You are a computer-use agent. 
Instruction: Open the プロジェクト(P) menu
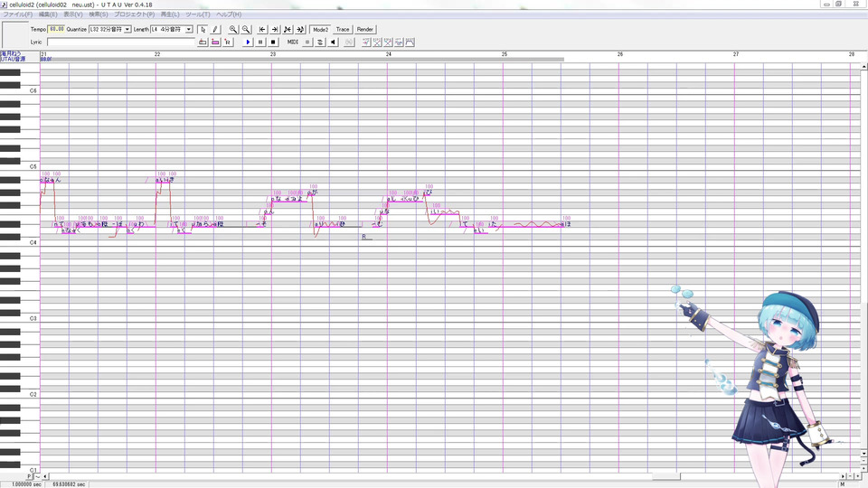tap(135, 14)
